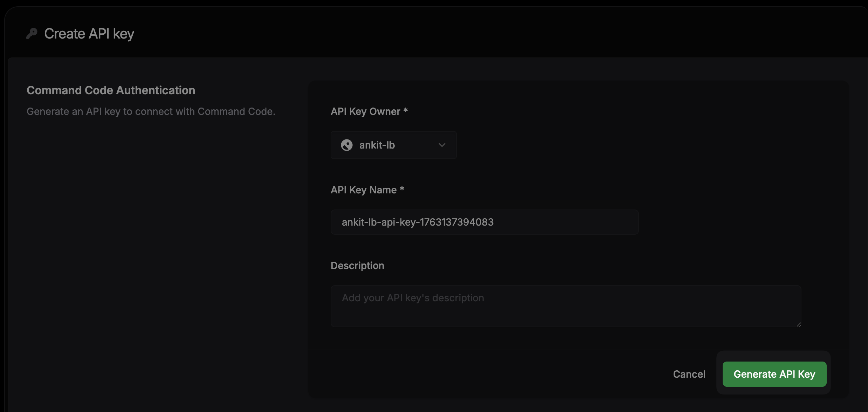
Task: Click the description text area
Action: (565, 306)
